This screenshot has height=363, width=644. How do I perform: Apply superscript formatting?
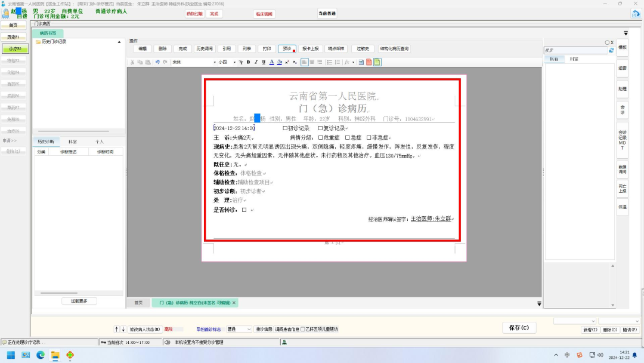tap(287, 62)
